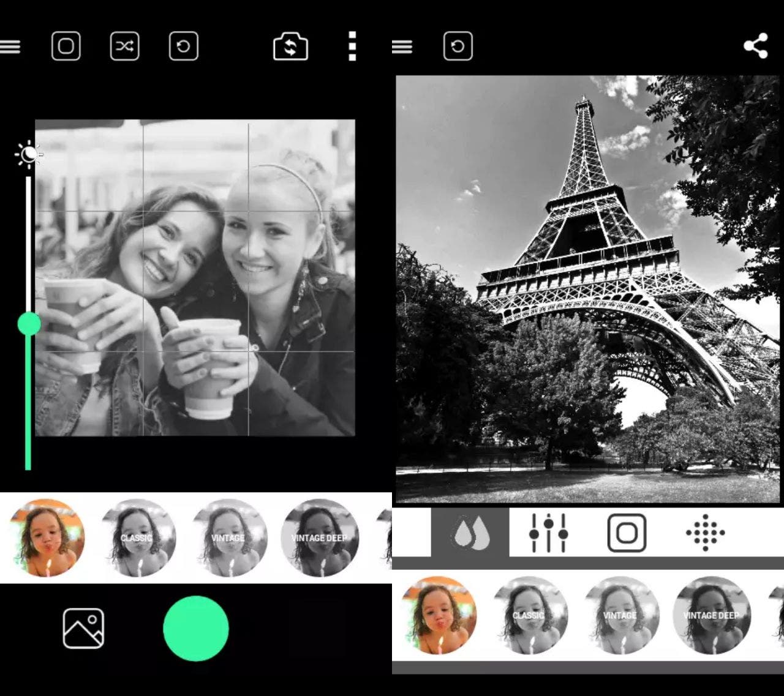Tap reset icon on camera screen
Viewport: 784px width, 696px height.
tap(183, 47)
